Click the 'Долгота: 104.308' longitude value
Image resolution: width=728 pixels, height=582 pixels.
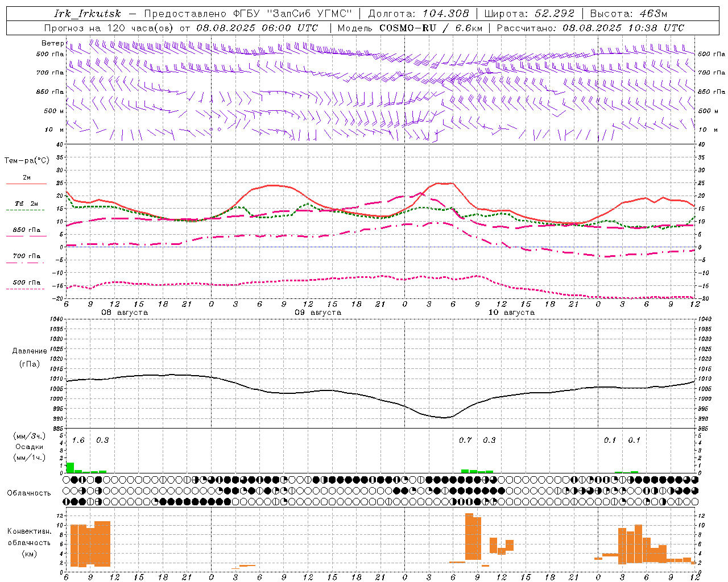click(419, 14)
